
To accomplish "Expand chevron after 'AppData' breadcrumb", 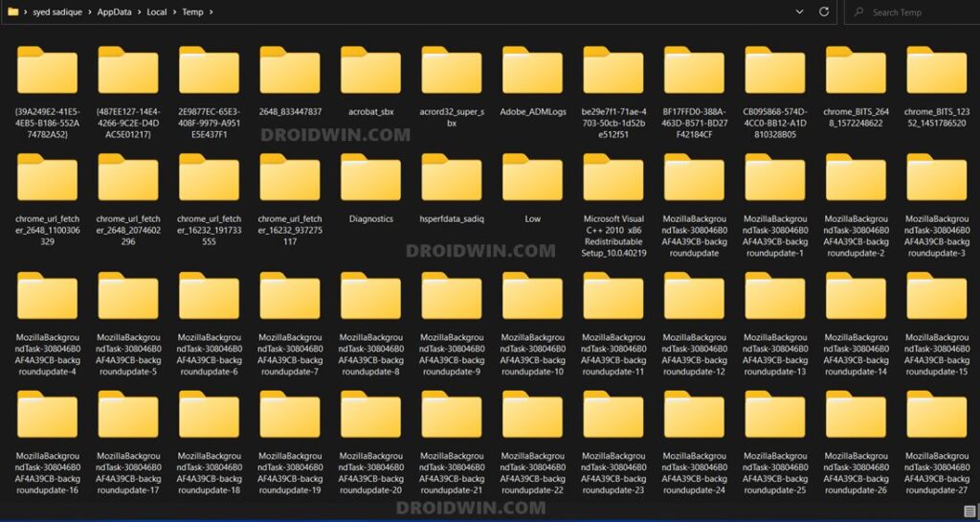I will click(x=140, y=11).
